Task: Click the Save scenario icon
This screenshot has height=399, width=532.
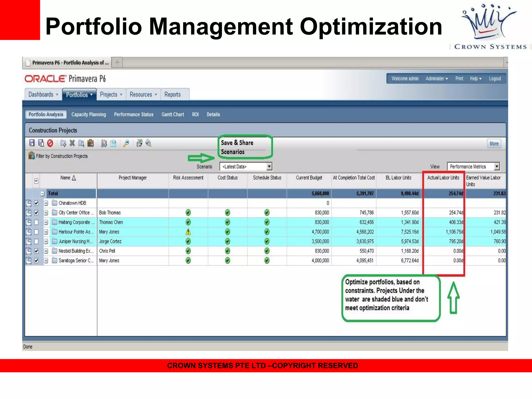Action: [x=32, y=143]
